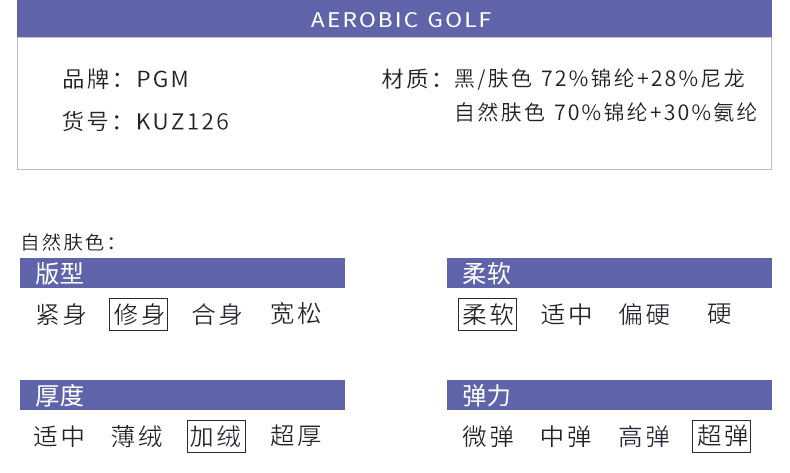Click the 弹力 section header
This screenshot has width=790, height=473.
(x=609, y=395)
